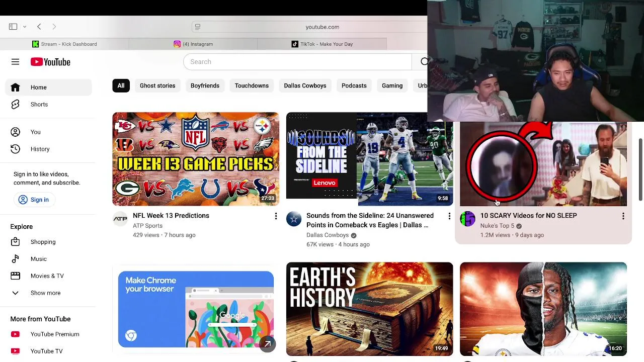Open the YouTube hamburger guide menu
Screen dimensions: 644x362
click(15, 62)
